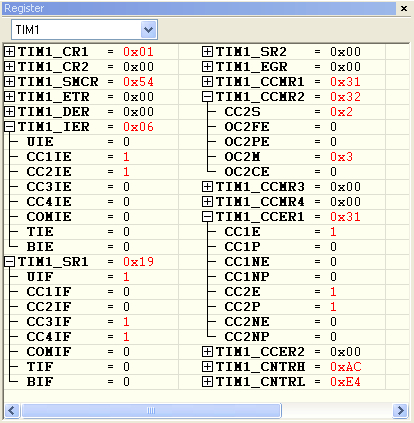
Task: Select the TIM1_CCMR1 value 0x31
Action: [x=346, y=82]
